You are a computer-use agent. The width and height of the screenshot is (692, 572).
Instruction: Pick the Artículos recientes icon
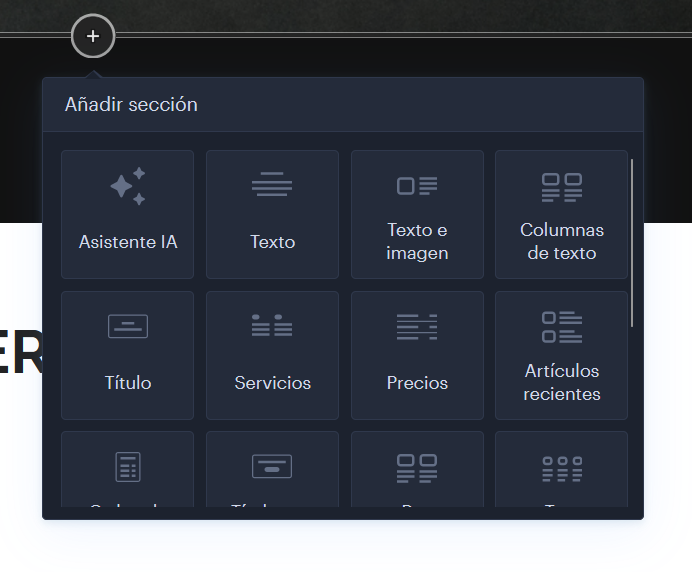tap(561, 326)
